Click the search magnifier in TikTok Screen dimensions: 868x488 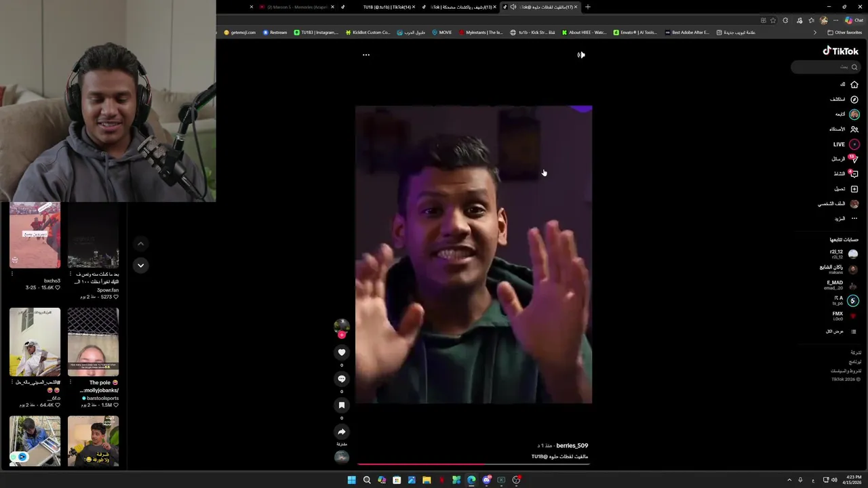(854, 67)
